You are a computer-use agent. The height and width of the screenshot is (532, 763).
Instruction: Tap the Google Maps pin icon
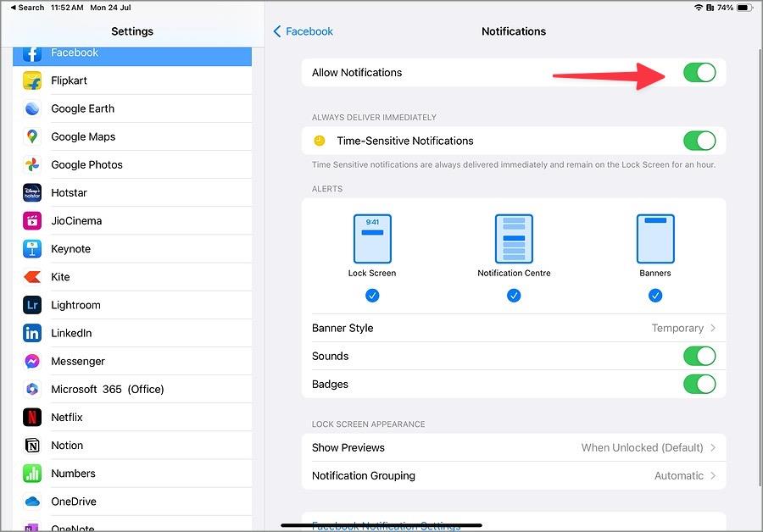[32, 136]
